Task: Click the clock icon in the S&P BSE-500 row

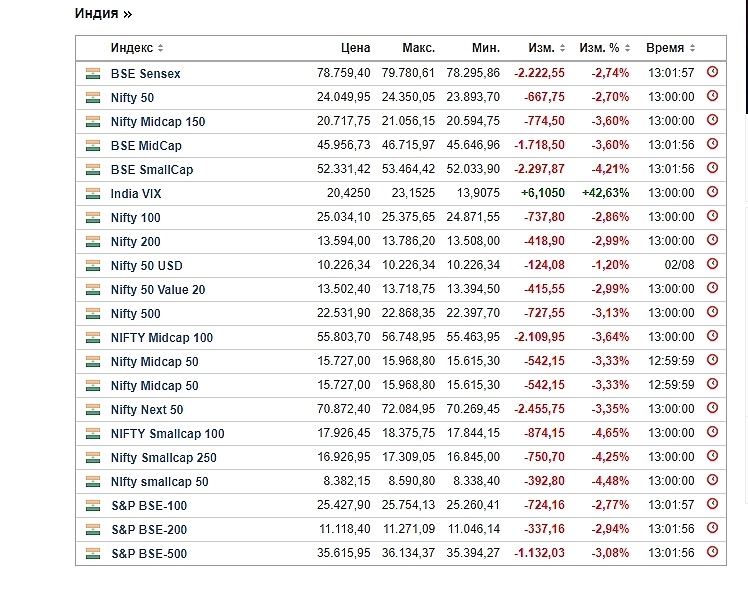Action: [712, 553]
